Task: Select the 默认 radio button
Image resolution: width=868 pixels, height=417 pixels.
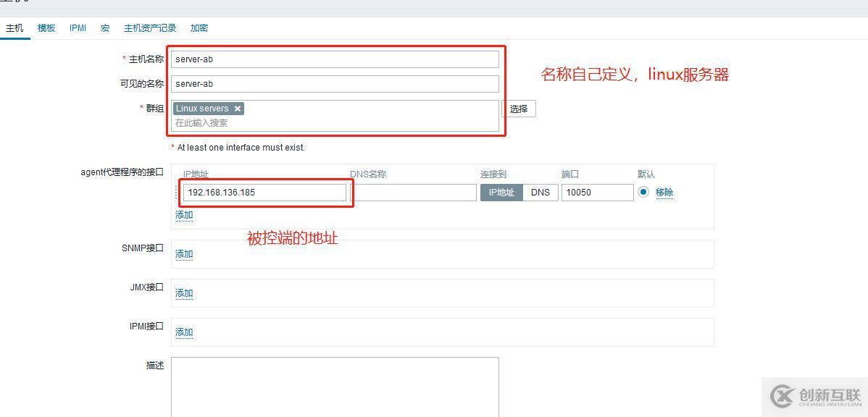Action: point(642,192)
